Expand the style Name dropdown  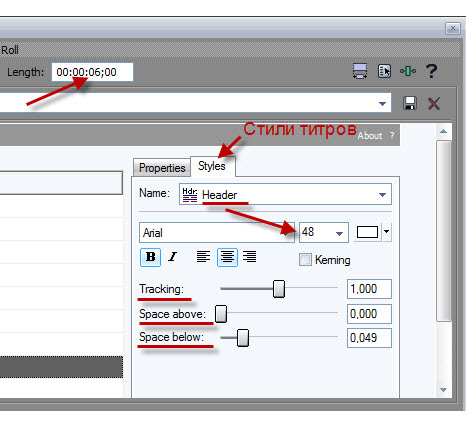[382, 195]
